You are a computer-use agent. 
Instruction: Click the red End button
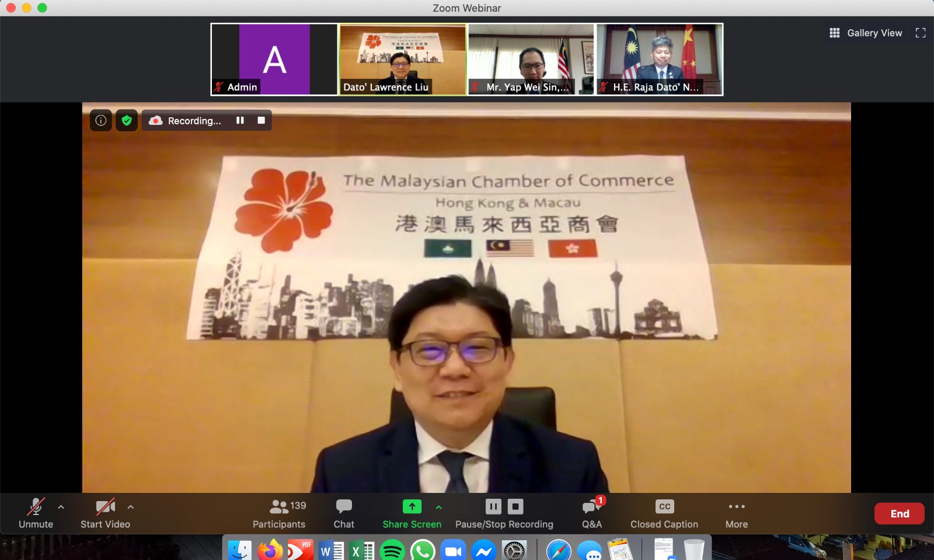click(x=900, y=513)
